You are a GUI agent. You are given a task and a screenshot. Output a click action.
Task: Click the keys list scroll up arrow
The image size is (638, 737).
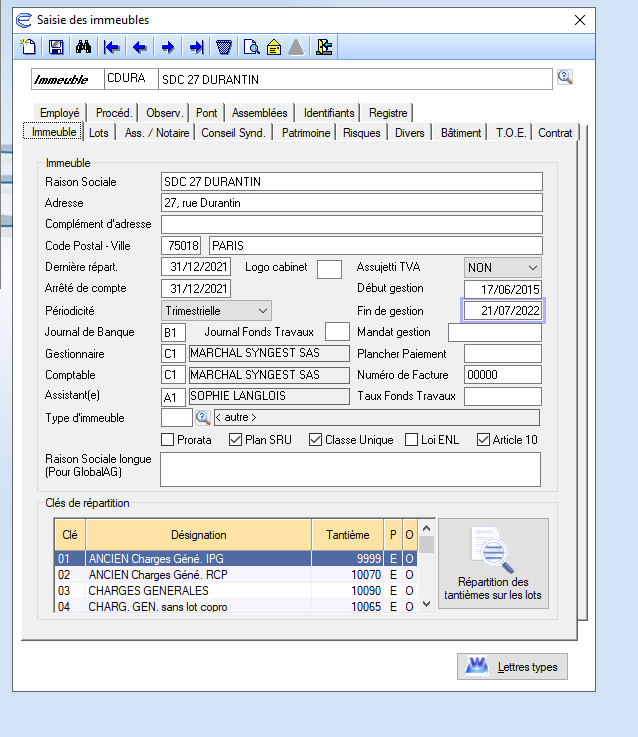pos(426,528)
